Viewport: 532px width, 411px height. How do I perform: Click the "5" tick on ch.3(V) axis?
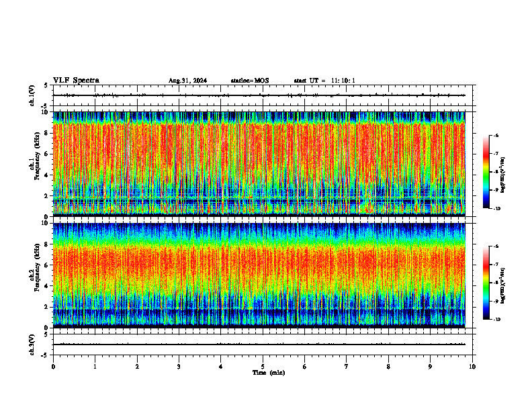47,334
